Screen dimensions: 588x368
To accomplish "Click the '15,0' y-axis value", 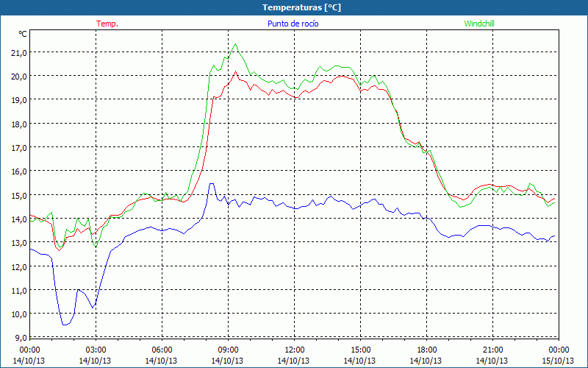I will [x=19, y=195].
